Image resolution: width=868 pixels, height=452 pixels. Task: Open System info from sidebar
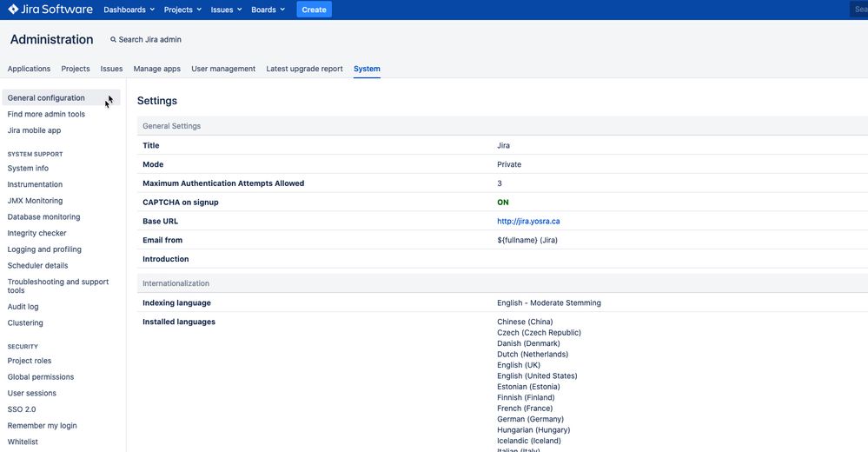pos(28,169)
